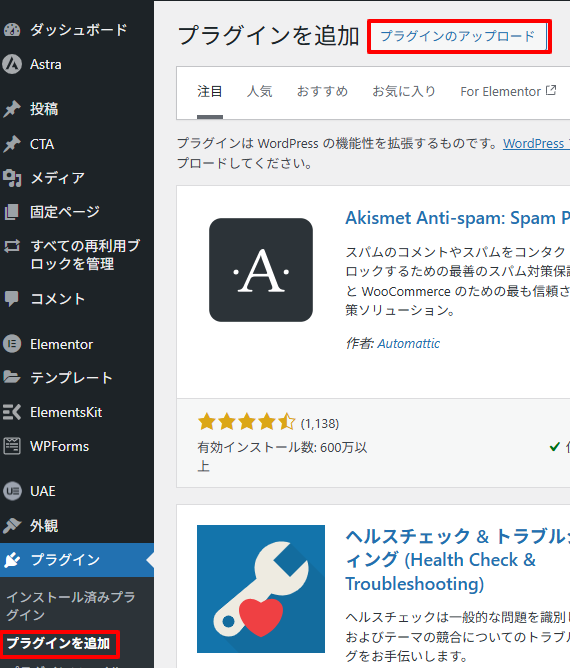
Task: Click the templates folder icon
Action: 12,377
